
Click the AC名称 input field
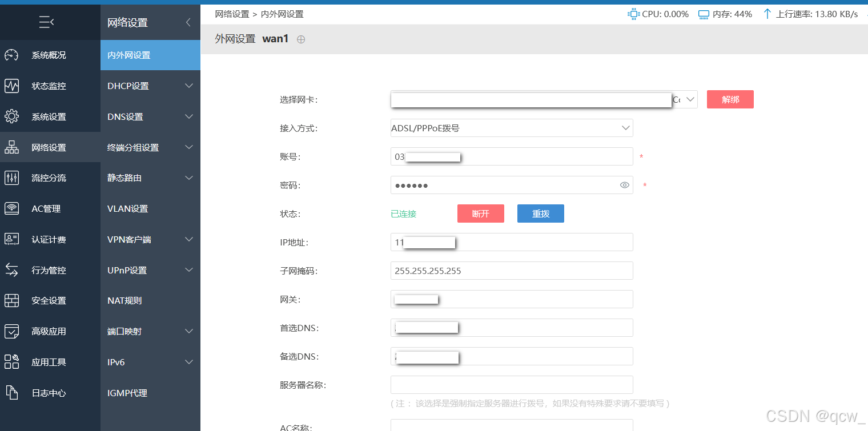[x=512, y=425]
